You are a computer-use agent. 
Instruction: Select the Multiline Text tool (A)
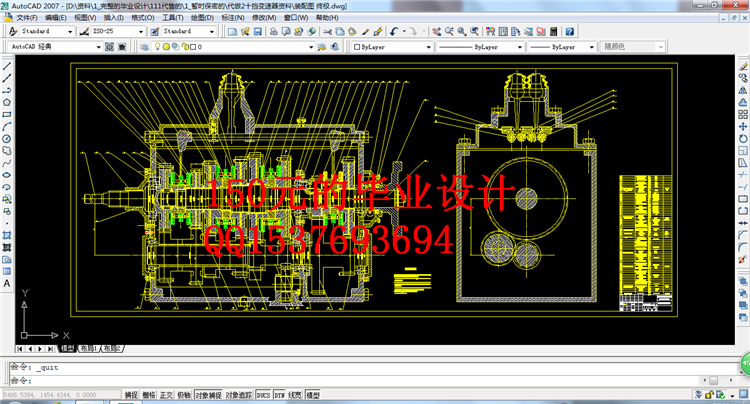click(x=7, y=284)
